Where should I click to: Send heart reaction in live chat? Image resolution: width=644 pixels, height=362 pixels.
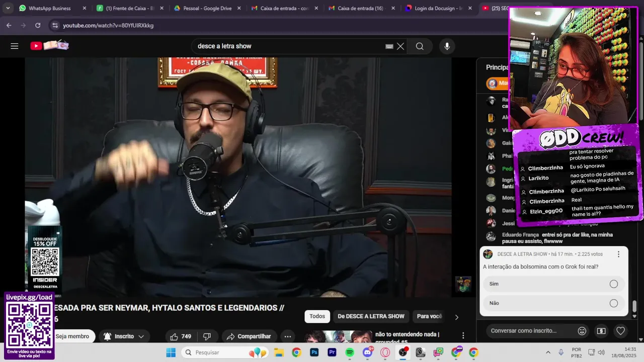(620, 331)
